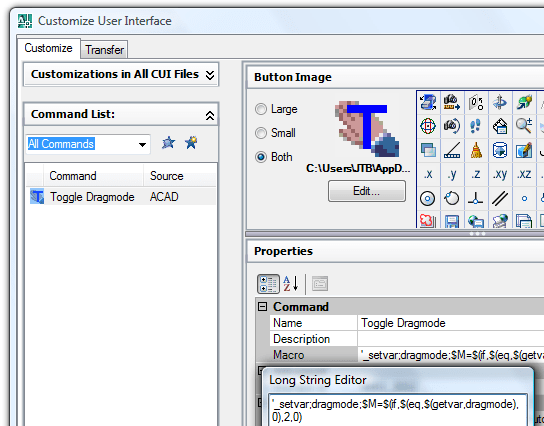Click the second star icon with yellow sparkle
Screen dimensions: 544x426
[x=191, y=142]
